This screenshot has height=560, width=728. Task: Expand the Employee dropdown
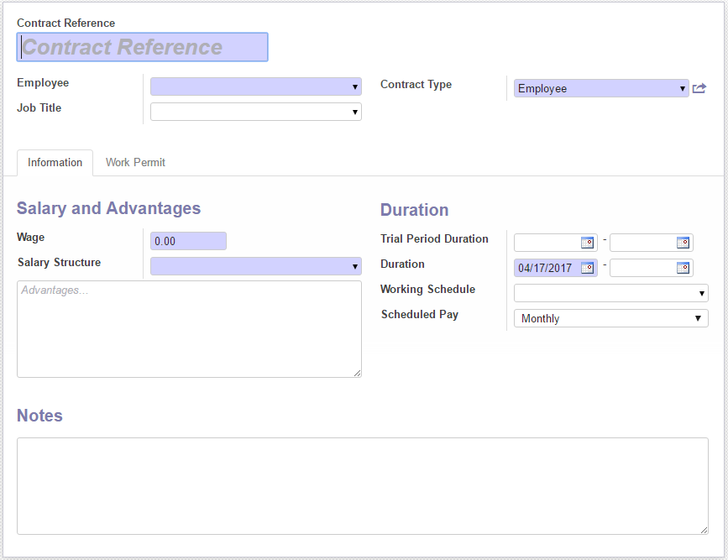point(256,86)
